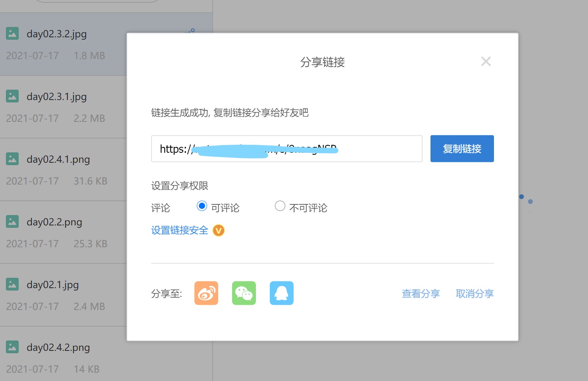Click the 链接生成成功 message text
Image resolution: width=588 pixels, height=381 pixels.
230,113
